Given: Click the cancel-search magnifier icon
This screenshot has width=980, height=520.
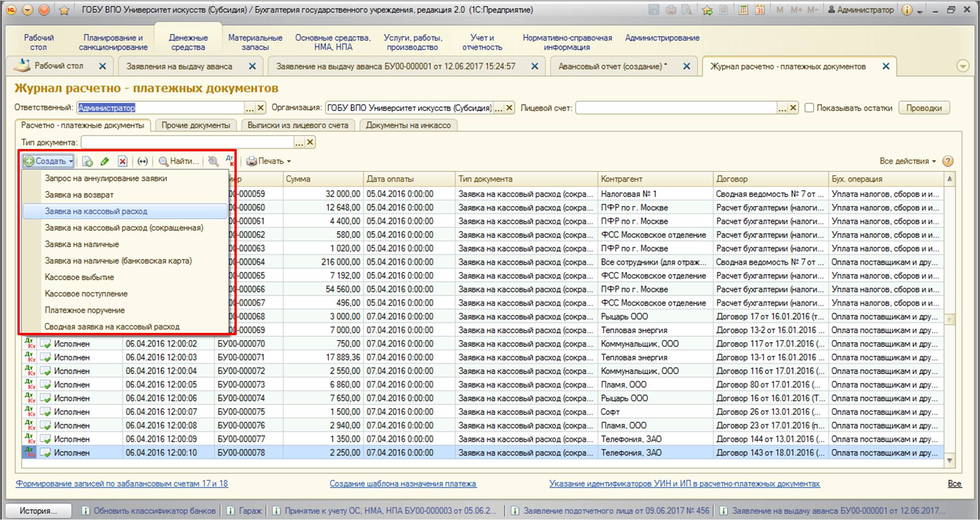Looking at the screenshot, I should point(213,161).
